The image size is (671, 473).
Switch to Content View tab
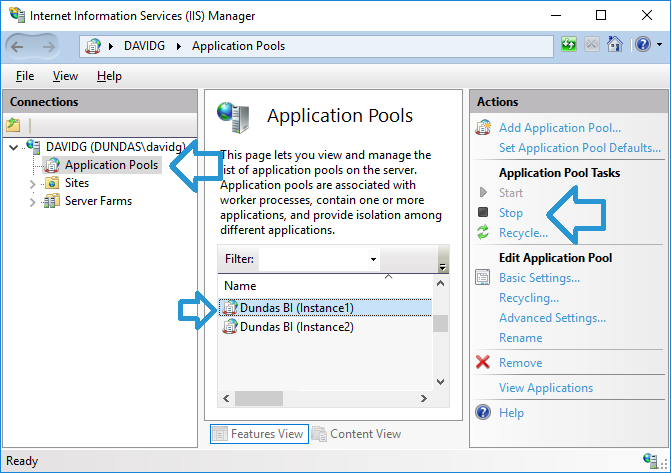356,434
